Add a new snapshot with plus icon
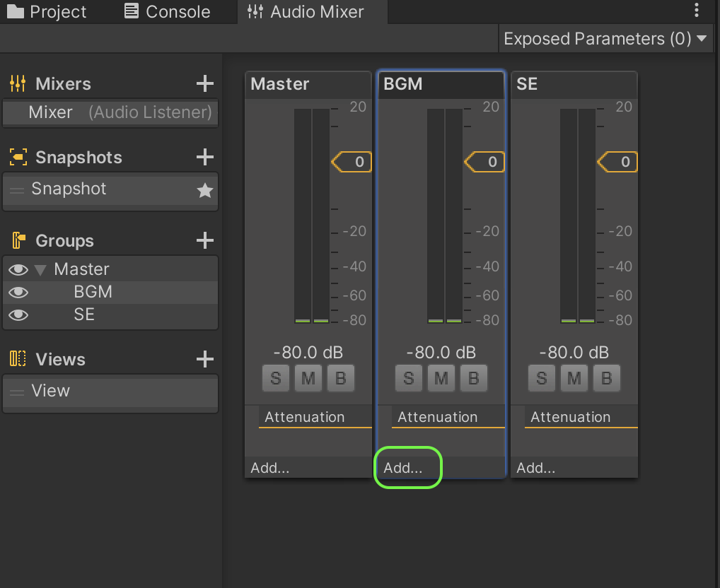This screenshot has height=588, width=720. coord(205,157)
